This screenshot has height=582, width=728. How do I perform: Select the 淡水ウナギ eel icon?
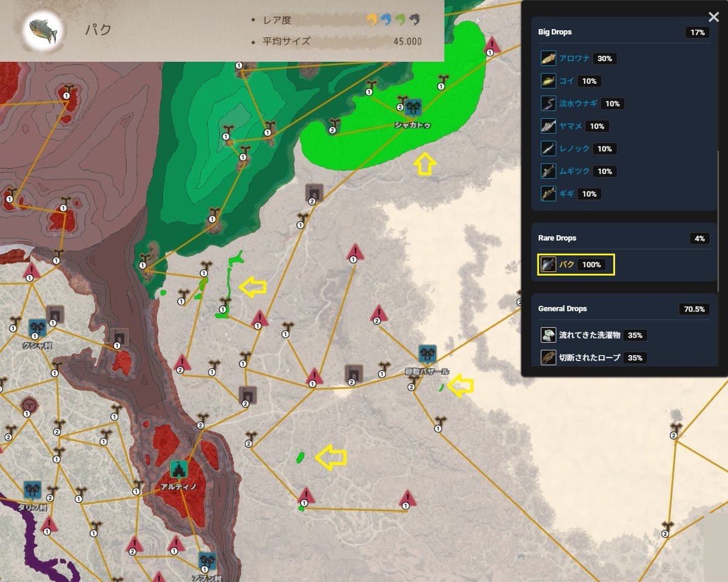click(548, 104)
